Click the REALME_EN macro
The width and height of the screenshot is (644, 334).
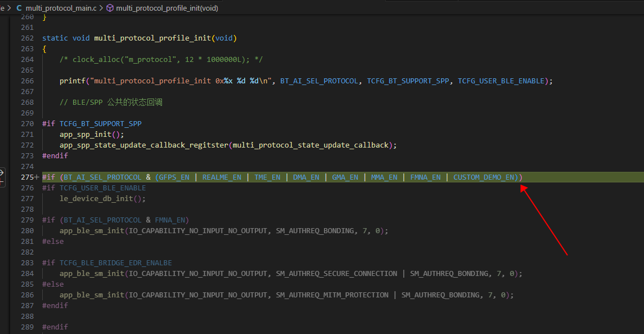pyautogui.click(x=222, y=177)
